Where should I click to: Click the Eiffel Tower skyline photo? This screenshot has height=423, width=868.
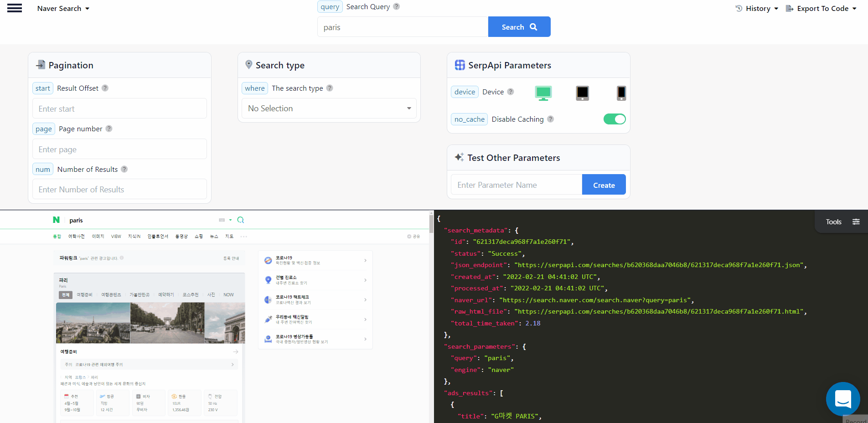point(93,323)
